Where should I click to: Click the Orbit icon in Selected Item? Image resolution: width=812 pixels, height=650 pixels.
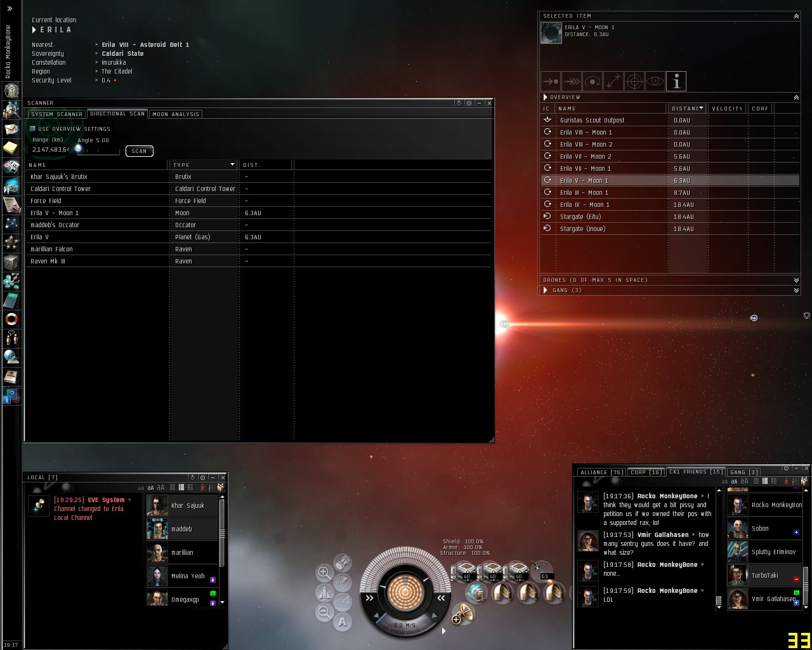click(593, 81)
